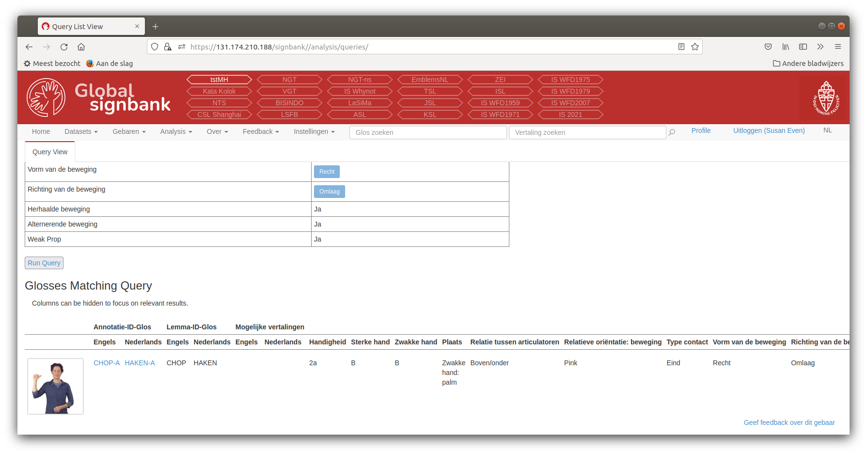The width and height of the screenshot is (868, 455).
Task: Expand the Analysis dropdown menu
Action: (175, 131)
